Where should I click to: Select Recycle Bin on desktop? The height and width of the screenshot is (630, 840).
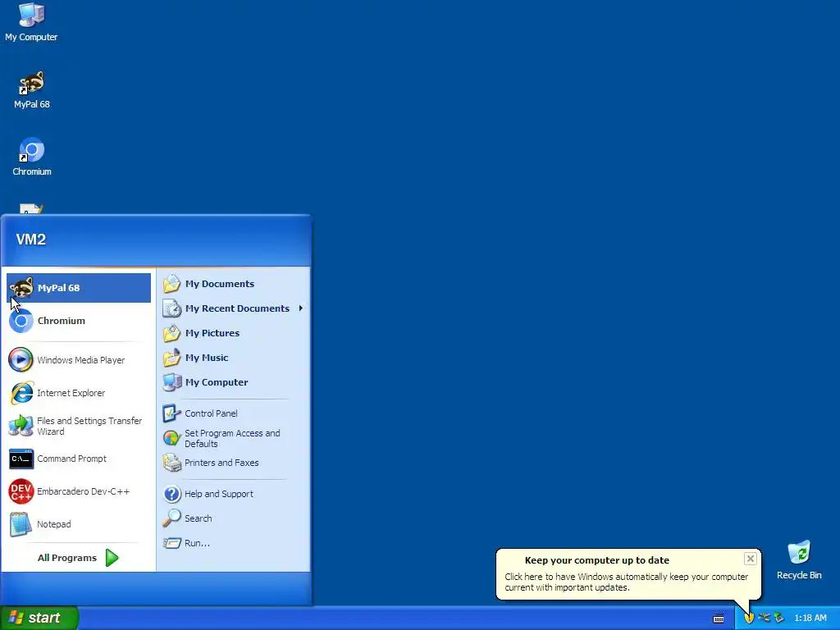(799, 560)
